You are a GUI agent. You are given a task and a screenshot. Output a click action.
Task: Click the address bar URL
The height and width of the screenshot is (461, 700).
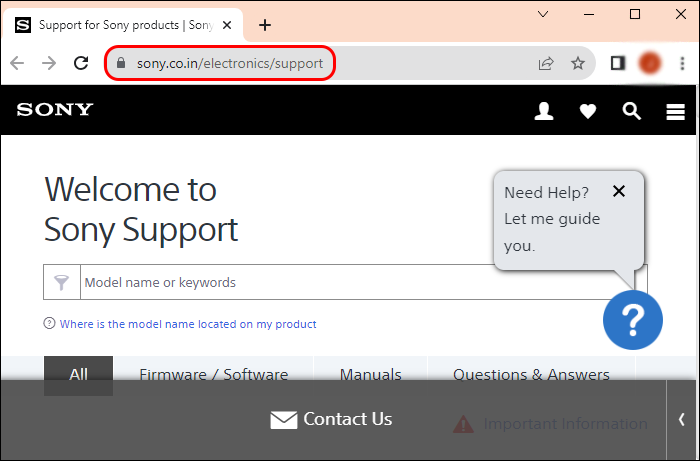(230, 63)
